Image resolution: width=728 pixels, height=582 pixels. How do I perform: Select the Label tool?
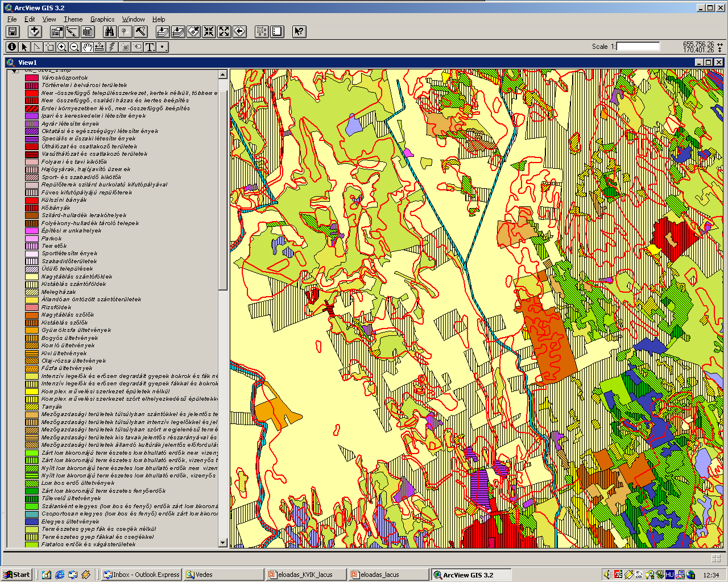coord(137,47)
